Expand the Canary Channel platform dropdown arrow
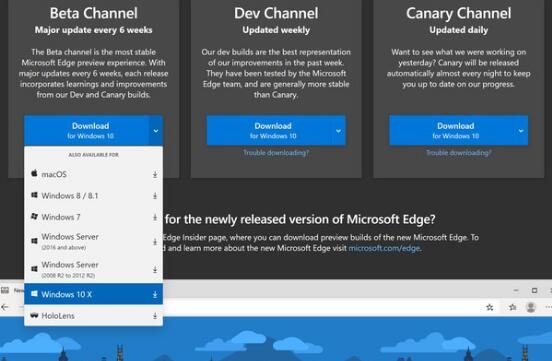 pyautogui.click(x=521, y=131)
